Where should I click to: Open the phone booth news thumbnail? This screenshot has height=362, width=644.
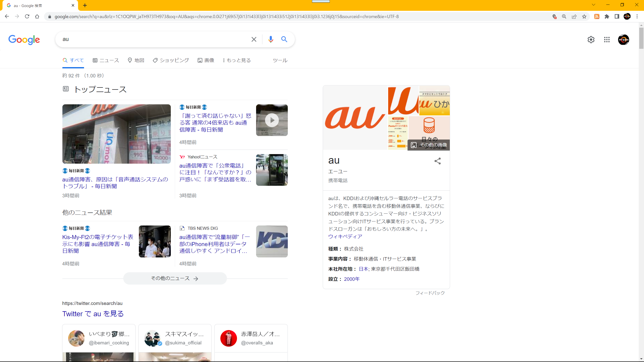point(272,170)
